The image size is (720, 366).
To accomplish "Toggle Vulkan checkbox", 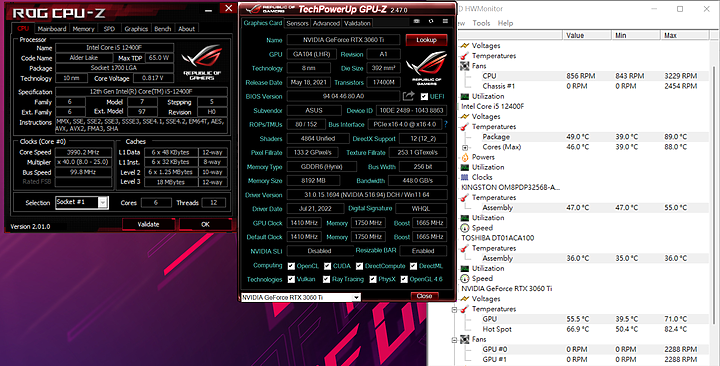I will [291, 279].
